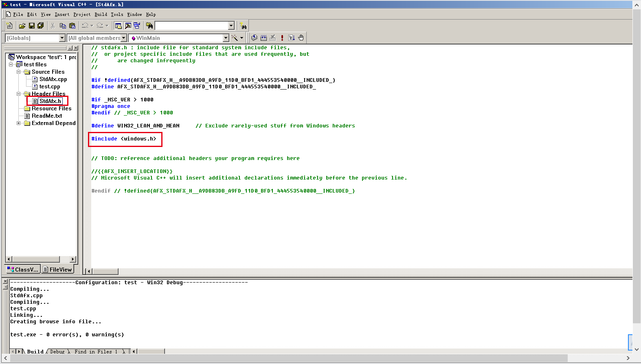Viewport: 641px width, 364px height.
Task: Expand the External Dependencies folder node
Action: (x=18, y=123)
